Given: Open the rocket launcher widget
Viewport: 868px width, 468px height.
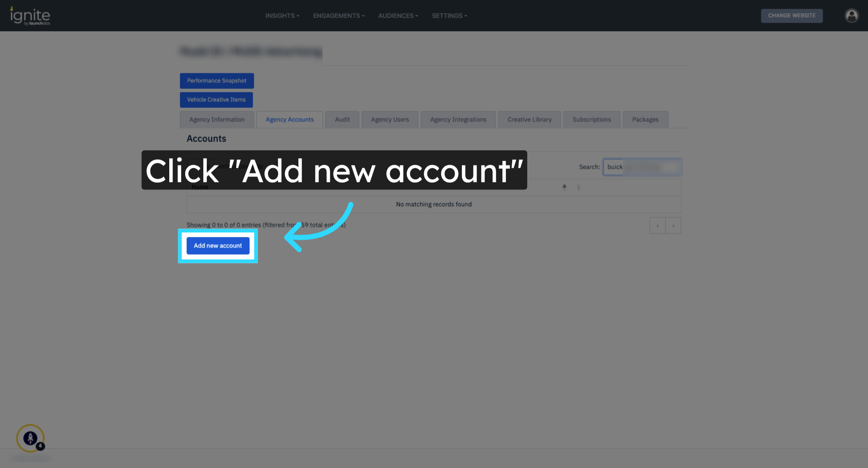Looking at the screenshot, I should click(30, 438).
